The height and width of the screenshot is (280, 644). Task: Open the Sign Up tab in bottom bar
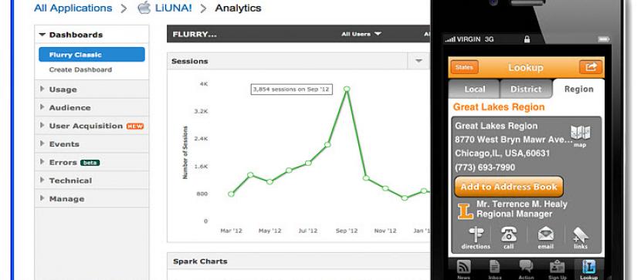coord(558,269)
